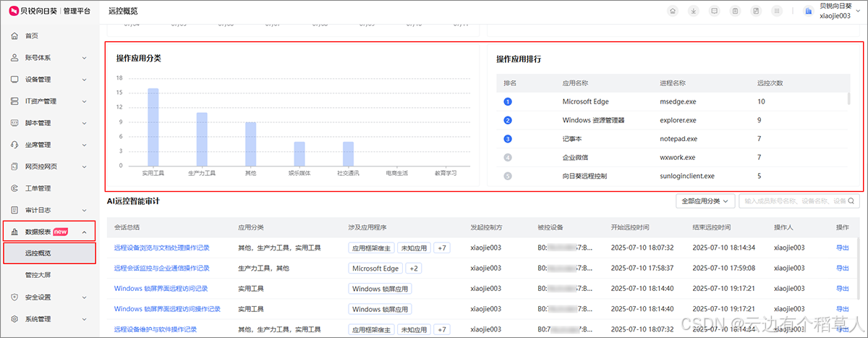This screenshot has height=338, width=868.
Task: Select the 远控概览 submenu item
Action: pyautogui.click(x=49, y=253)
